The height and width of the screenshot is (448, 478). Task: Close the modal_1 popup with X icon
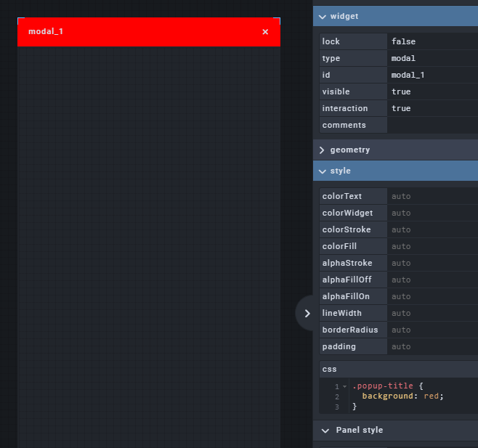(265, 32)
